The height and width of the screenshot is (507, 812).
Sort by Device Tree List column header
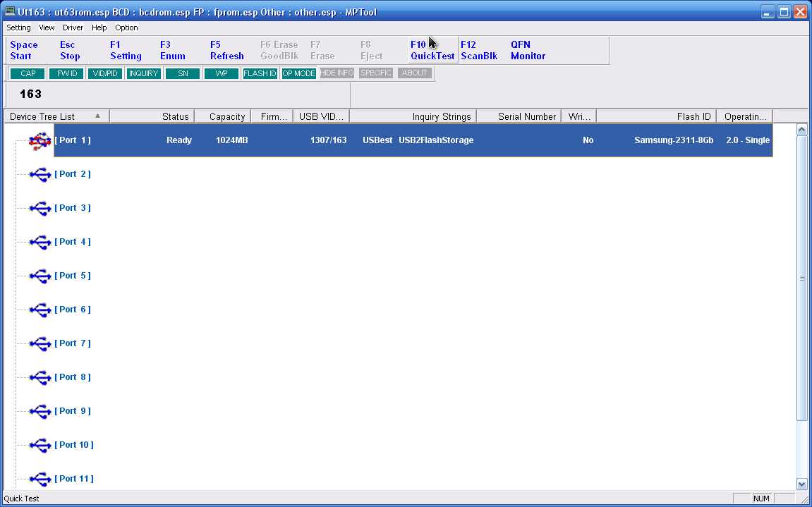click(x=56, y=116)
